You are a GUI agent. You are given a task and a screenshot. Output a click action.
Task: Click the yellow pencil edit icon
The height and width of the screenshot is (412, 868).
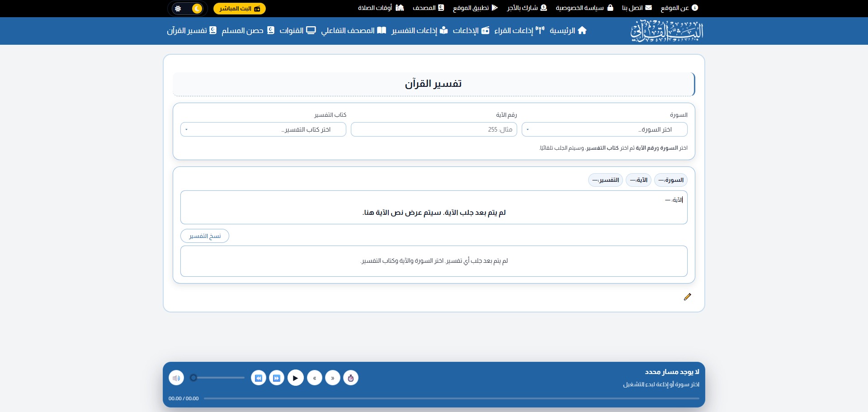tap(687, 297)
